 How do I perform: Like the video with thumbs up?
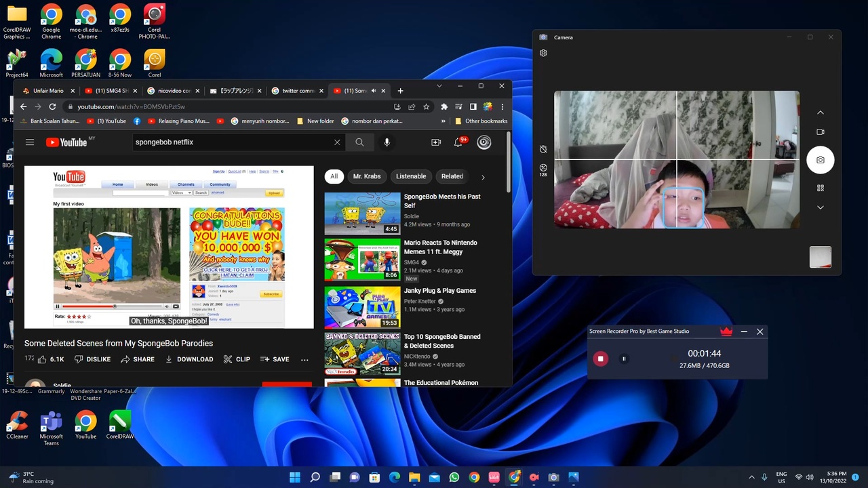coord(43,359)
